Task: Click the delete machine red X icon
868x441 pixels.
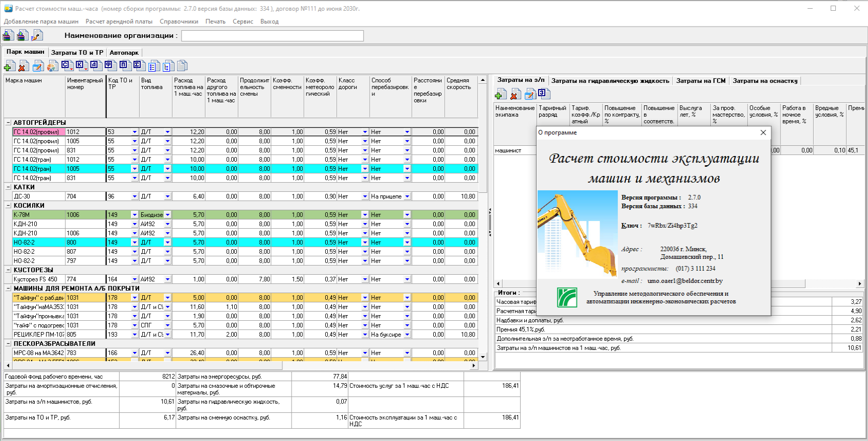Action: coord(23,66)
